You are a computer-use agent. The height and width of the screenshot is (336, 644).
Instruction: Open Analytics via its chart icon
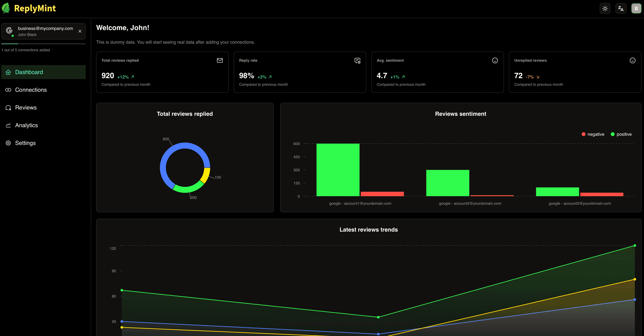pyautogui.click(x=8, y=125)
